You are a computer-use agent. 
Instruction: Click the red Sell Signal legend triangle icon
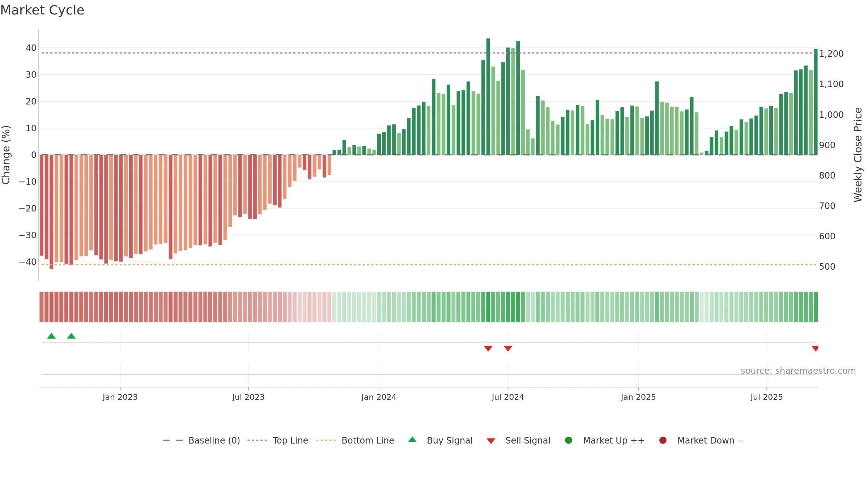pos(491,441)
